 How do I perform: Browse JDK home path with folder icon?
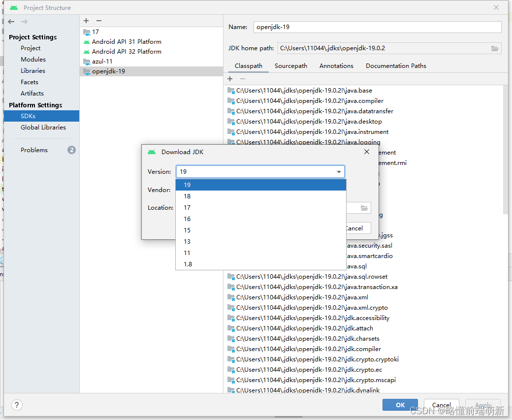point(494,48)
